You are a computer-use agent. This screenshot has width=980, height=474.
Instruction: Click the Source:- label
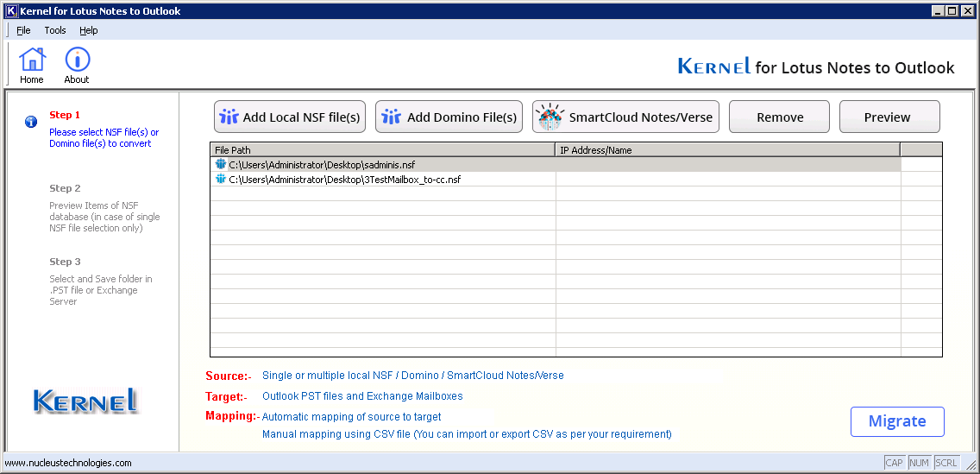[x=229, y=376]
